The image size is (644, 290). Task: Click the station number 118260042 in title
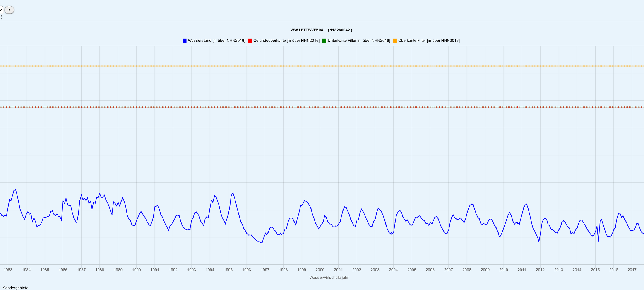(340, 30)
